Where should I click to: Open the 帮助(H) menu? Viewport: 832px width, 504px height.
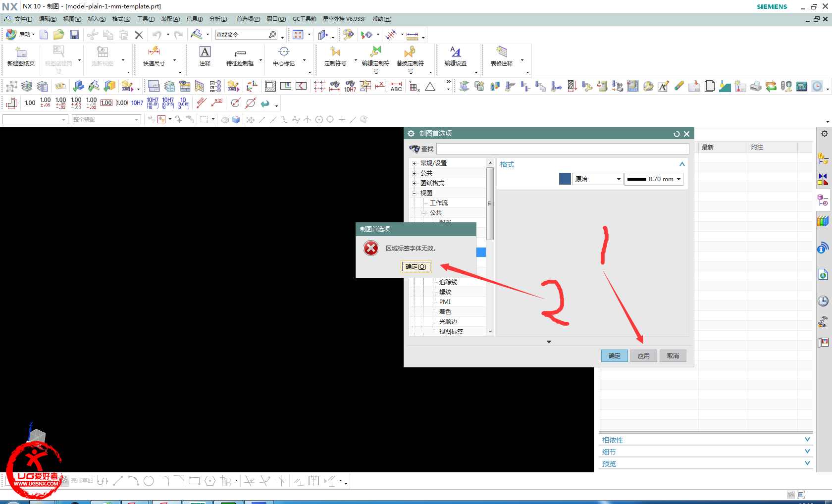382,19
